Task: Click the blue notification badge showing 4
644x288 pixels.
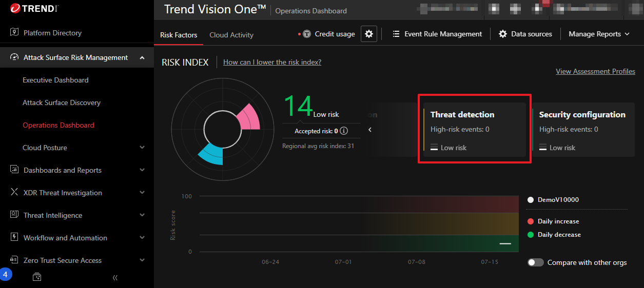Action: (x=5, y=275)
